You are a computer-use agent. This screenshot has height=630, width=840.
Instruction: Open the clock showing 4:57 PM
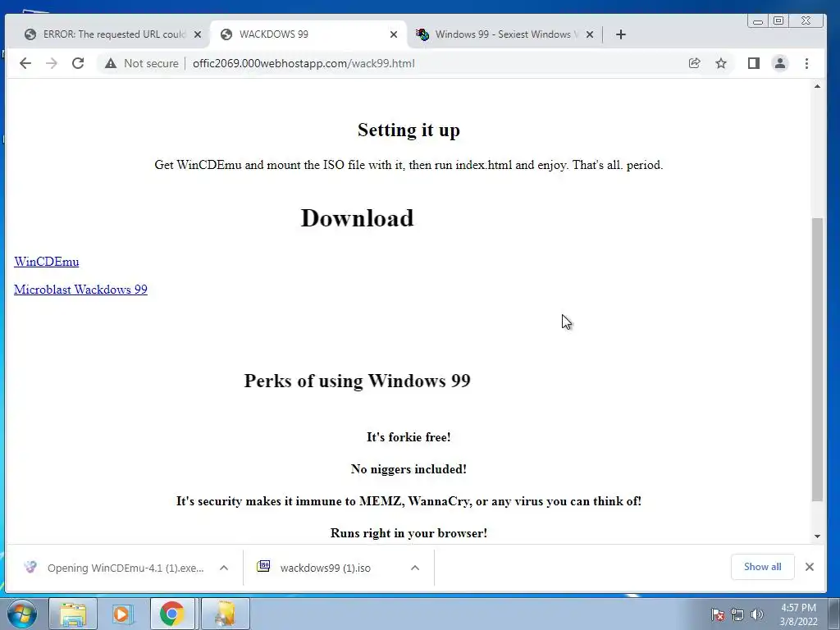[x=798, y=614]
